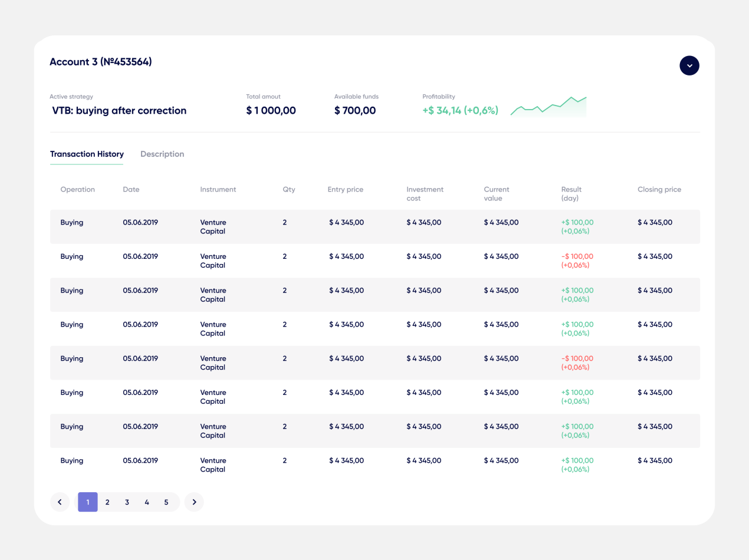The image size is (749, 560).
Task: Click the Result (day) column header
Action: 571,194
